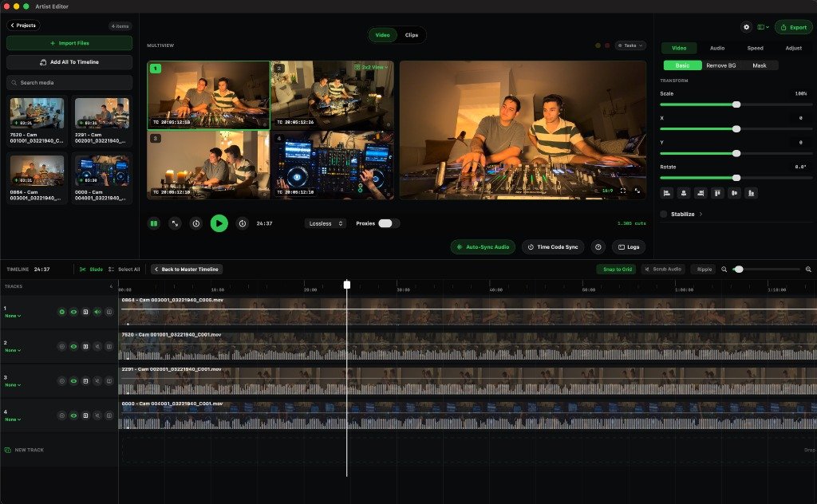Hide track 3 with its eye icon
Screen dimensions: 817x504
[x=73, y=381]
